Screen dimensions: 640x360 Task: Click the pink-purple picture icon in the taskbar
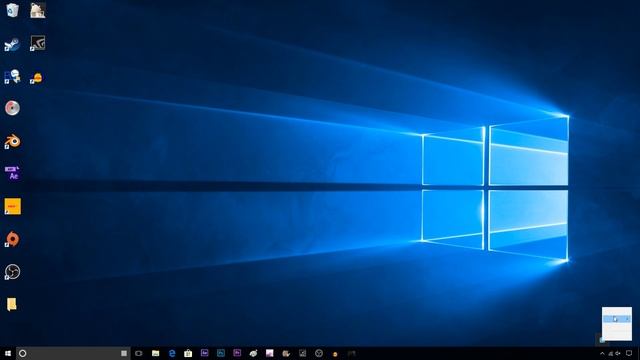pyautogui.click(x=270, y=353)
